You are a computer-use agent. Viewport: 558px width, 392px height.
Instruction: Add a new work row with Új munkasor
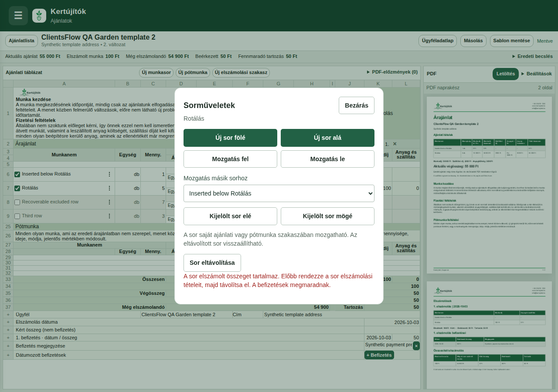tap(157, 72)
